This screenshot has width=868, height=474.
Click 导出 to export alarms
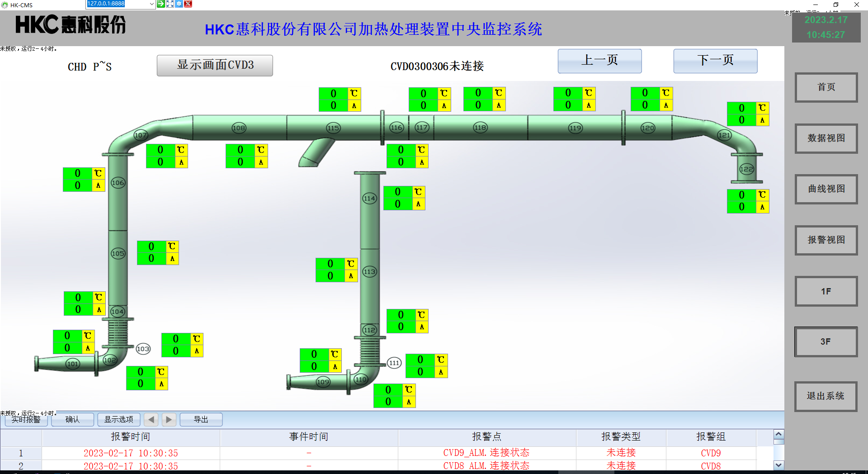(201, 420)
